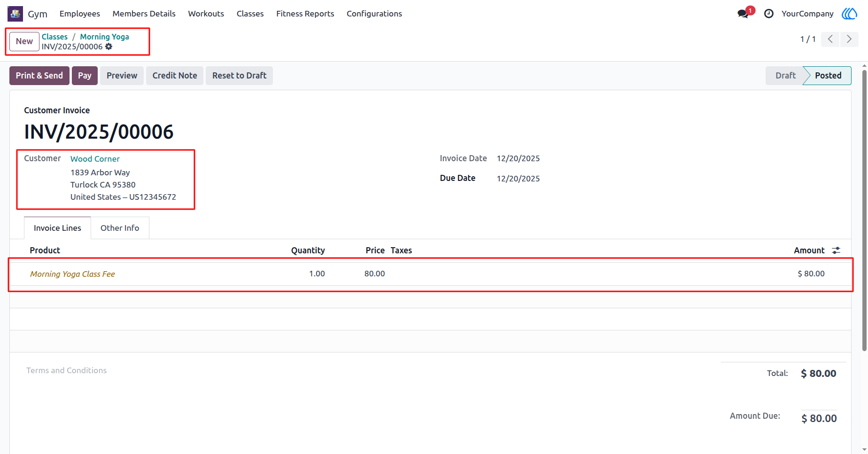Click the Morning Yoga Class Fee line
Image resolution: width=868 pixels, height=454 pixels.
coord(72,274)
